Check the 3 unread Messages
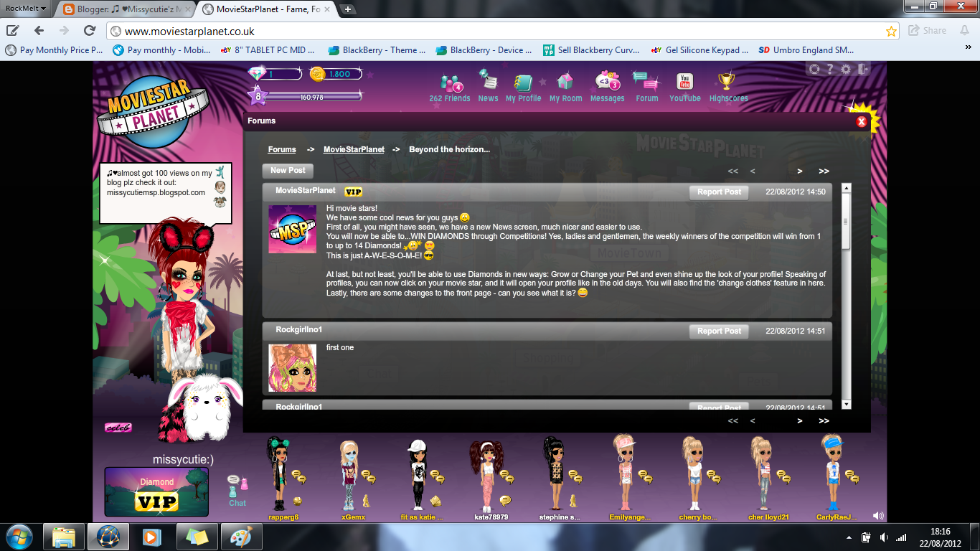The width and height of the screenshot is (980, 551). (607, 86)
